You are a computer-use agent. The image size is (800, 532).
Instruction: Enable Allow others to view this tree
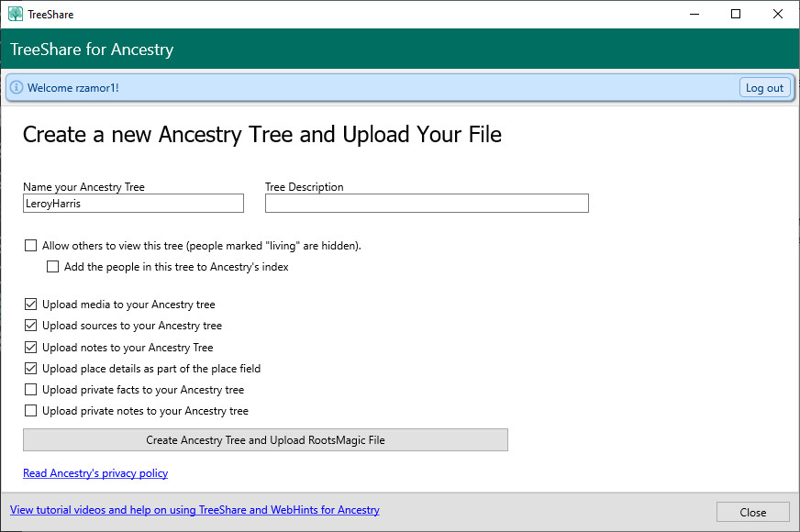coord(31,246)
